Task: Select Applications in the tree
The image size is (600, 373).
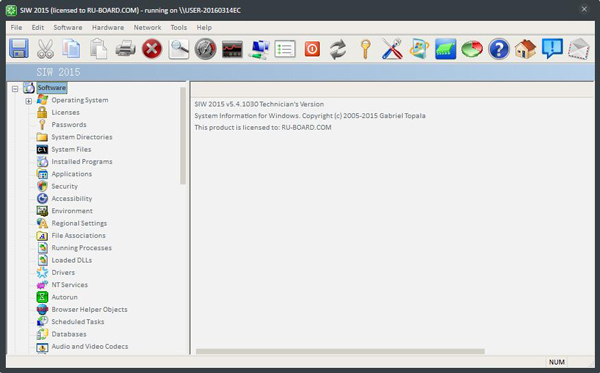Action: pos(72,174)
